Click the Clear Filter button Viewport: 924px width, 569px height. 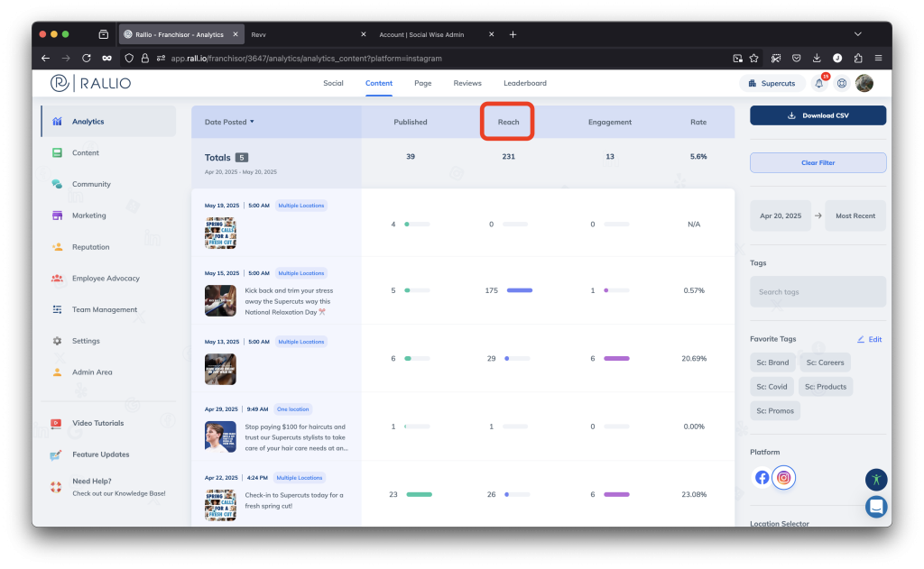(x=818, y=162)
